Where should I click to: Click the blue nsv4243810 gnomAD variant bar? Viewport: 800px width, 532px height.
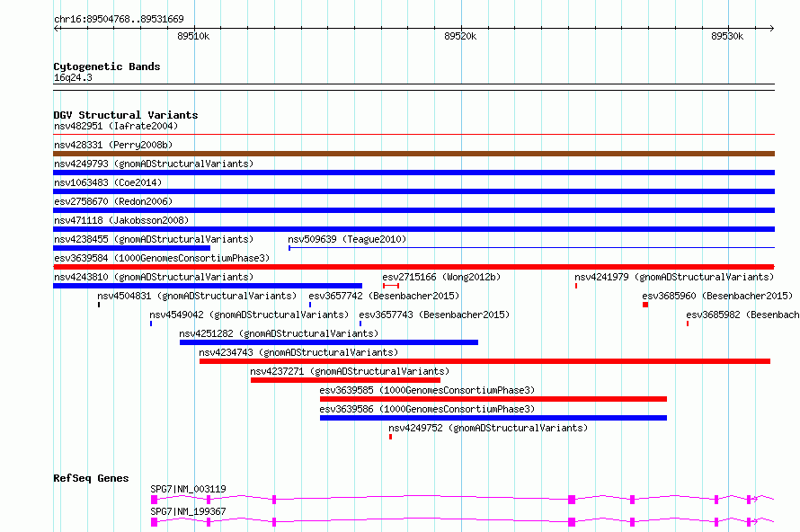point(208,286)
